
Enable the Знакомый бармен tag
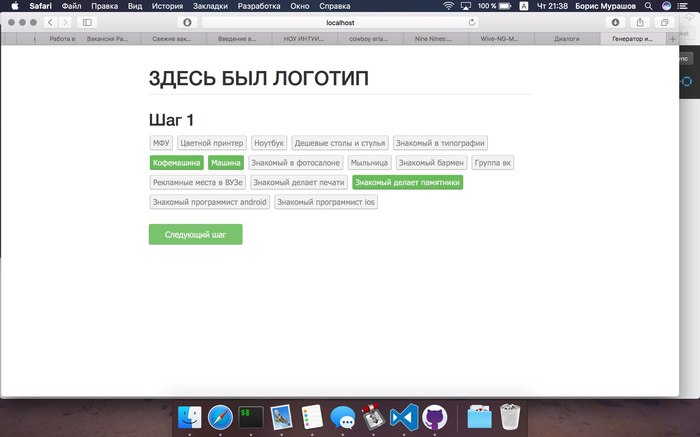(x=430, y=162)
